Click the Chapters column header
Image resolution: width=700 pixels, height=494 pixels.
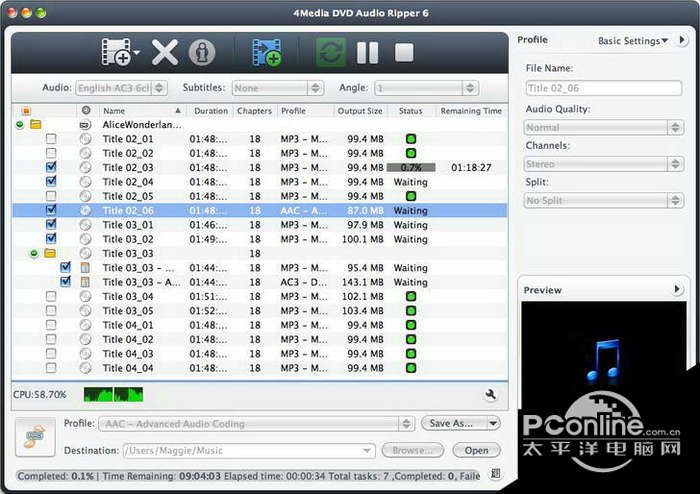[x=254, y=111]
